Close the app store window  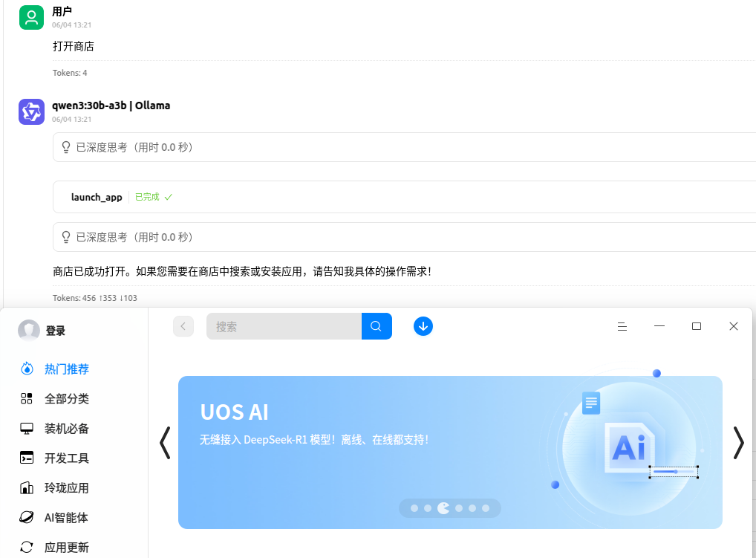(734, 326)
